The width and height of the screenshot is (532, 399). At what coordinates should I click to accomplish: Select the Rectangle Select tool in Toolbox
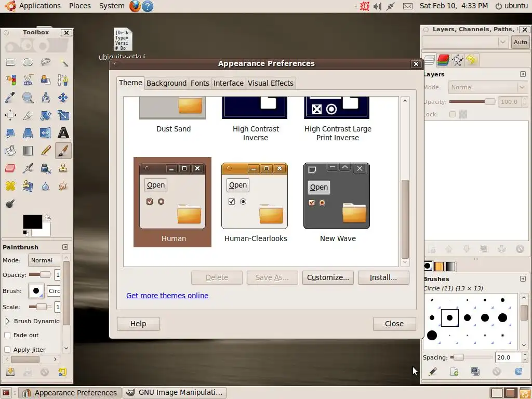(10, 62)
